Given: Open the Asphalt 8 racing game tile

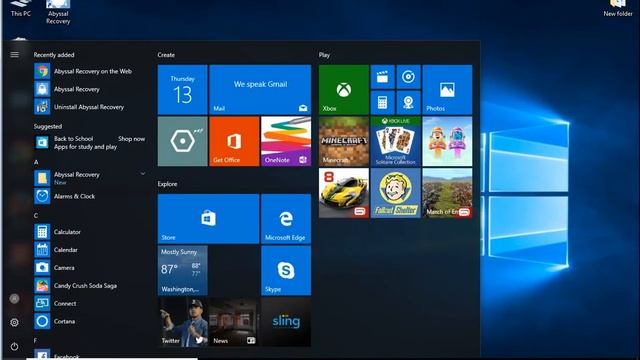Looking at the screenshot, I should 344,193.
